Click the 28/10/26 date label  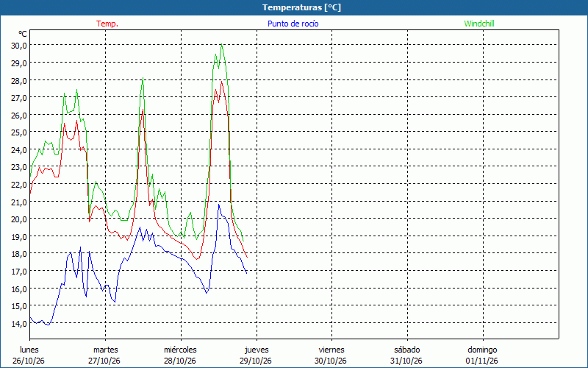(x=180, y=361)
